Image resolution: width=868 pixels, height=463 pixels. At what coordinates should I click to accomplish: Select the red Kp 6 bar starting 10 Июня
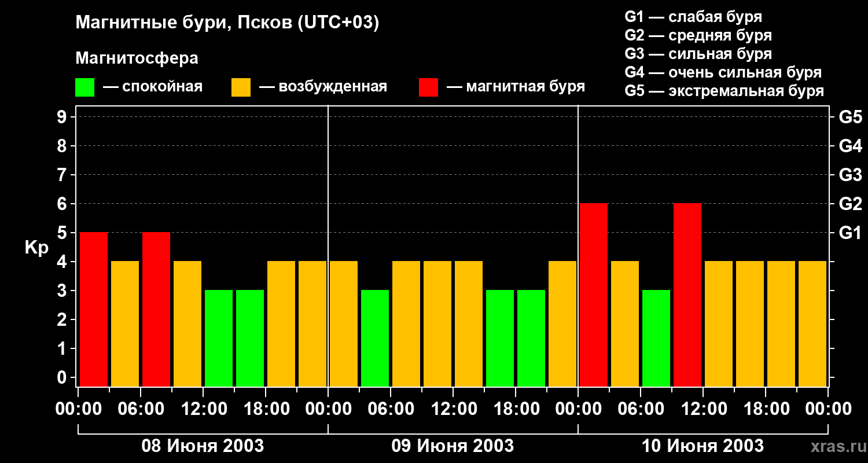click(594, 295)
